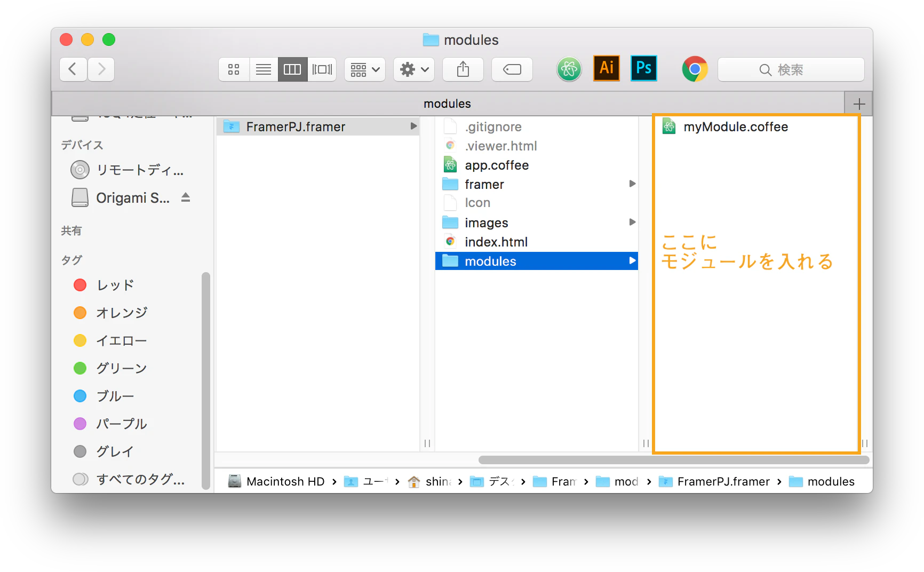This screenshot has width=924, height=572.
Task: Switch to list view
Action: click(264, 69)
